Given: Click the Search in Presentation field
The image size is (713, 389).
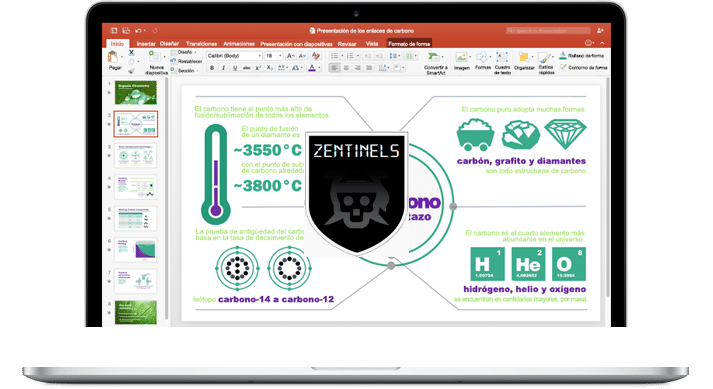Looking at the screenshot, I should coord(548,30).
